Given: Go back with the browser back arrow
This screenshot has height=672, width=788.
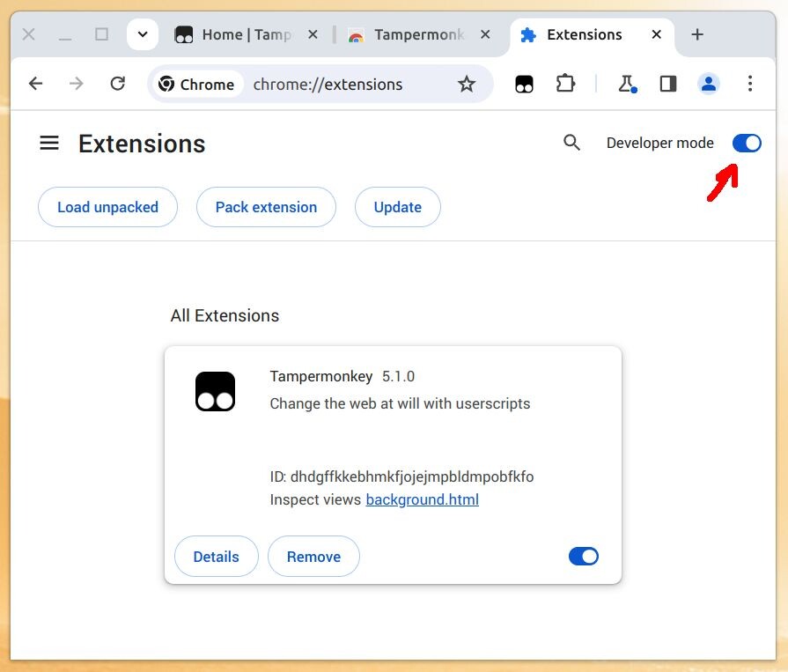Looking at the screenshot, I should [36, 84].
